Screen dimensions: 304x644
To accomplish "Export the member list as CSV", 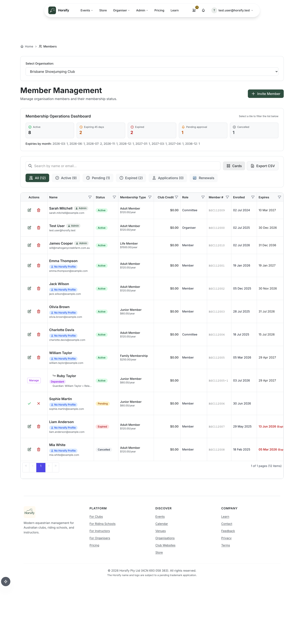I will click(x=263, y=166).
